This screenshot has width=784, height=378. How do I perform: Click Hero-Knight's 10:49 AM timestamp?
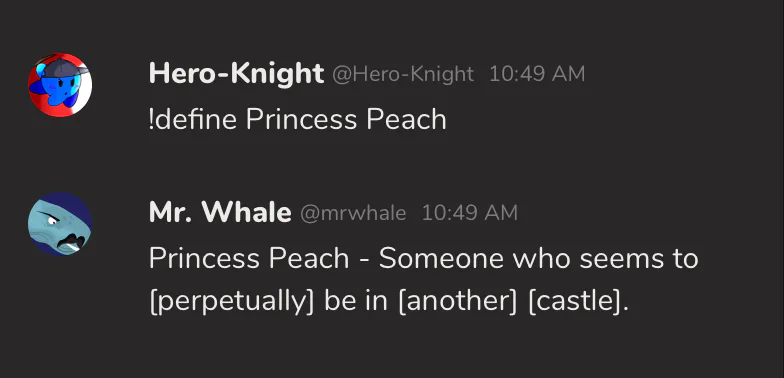click(x=537, y=74)
